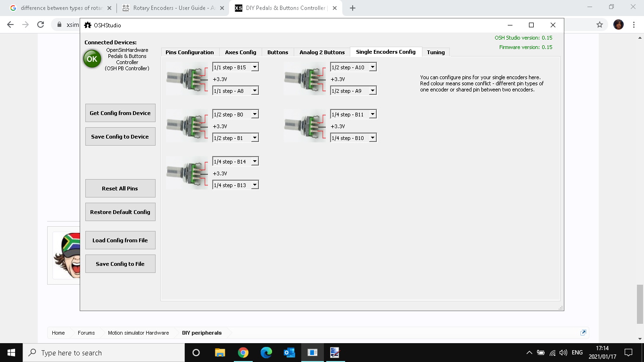Open the 1/2 step - A9 dropdown
The width and height of the screenshot is (644, 362).
(x=353, y=90)
